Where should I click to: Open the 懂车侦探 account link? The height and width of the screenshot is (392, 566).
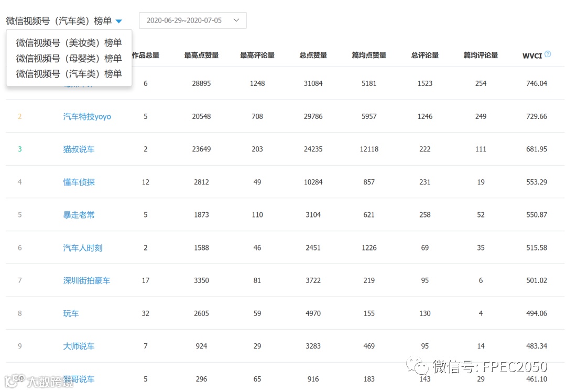(79, 182)
